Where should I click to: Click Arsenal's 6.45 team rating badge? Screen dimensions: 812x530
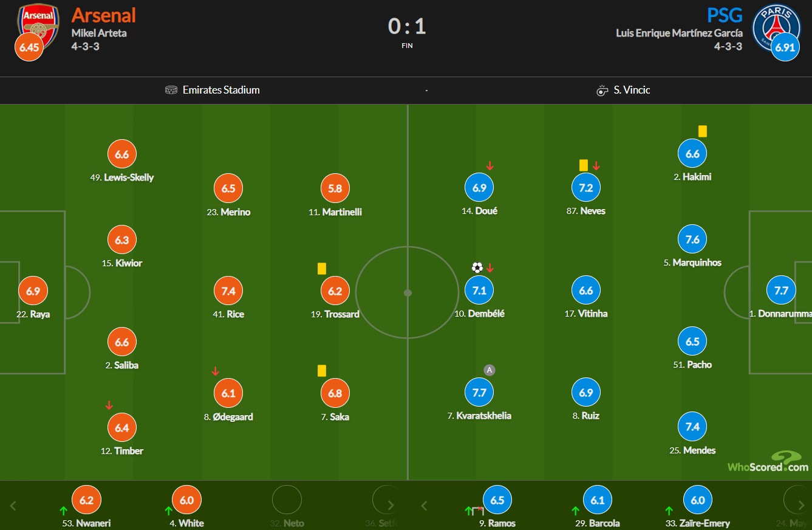coord(29,47)
